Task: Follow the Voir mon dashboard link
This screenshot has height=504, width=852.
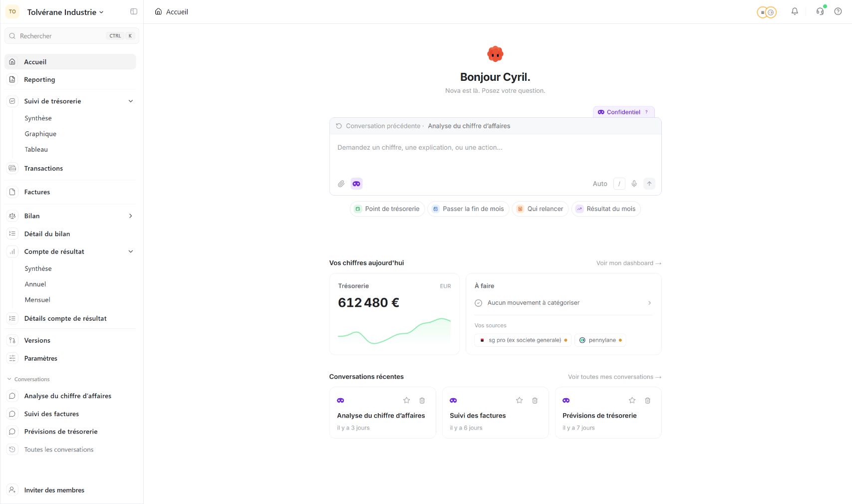Action: (629, 263)
